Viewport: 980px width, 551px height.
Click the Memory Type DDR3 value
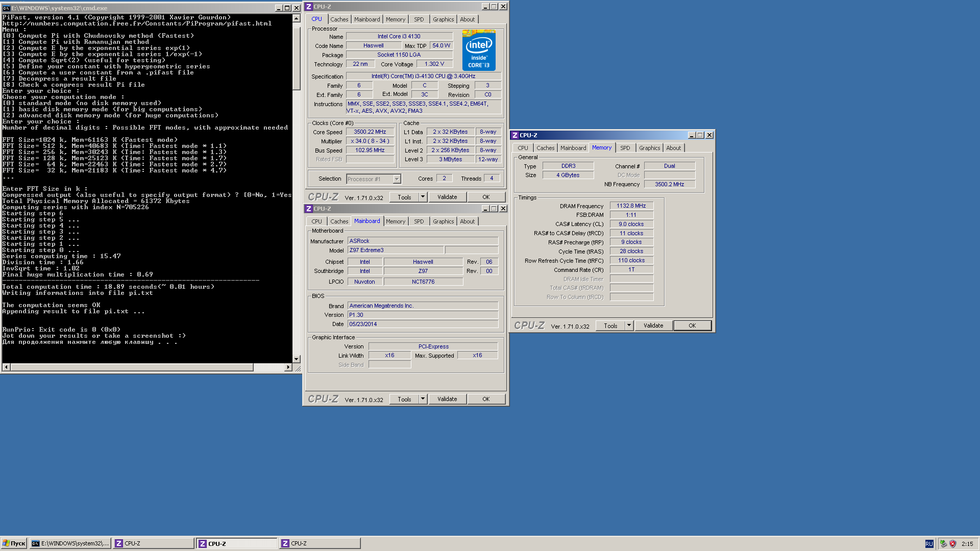pos(568,166)
